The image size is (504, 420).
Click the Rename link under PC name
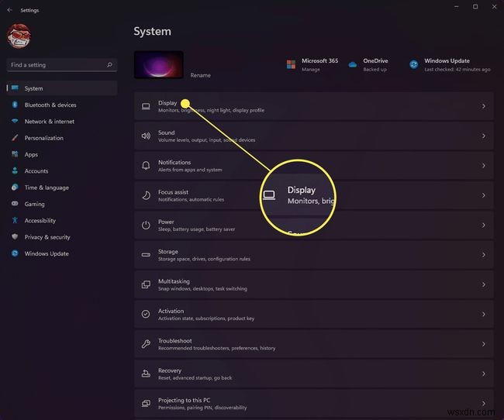pos(200,75)
